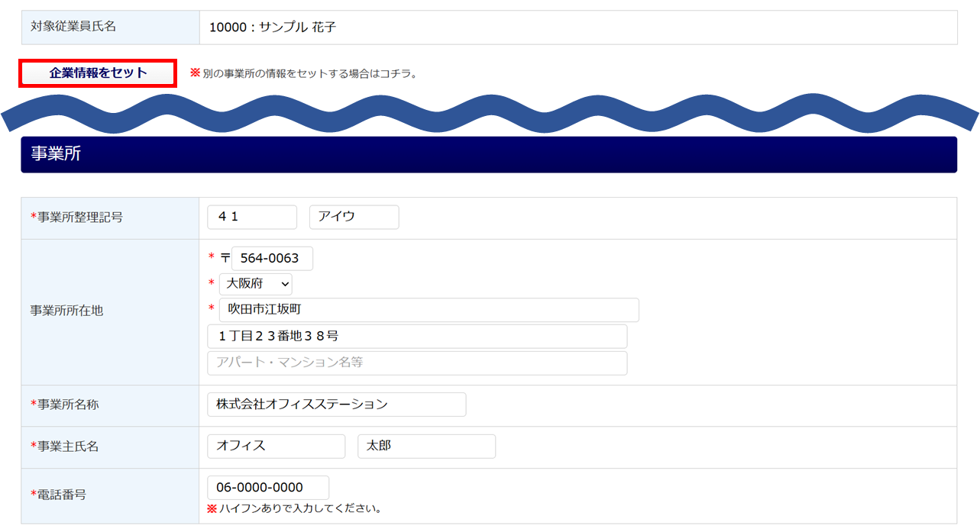Click the 企業情報をセット button
This screenshot has height=532, width=980.
click(x=98, y=73)
